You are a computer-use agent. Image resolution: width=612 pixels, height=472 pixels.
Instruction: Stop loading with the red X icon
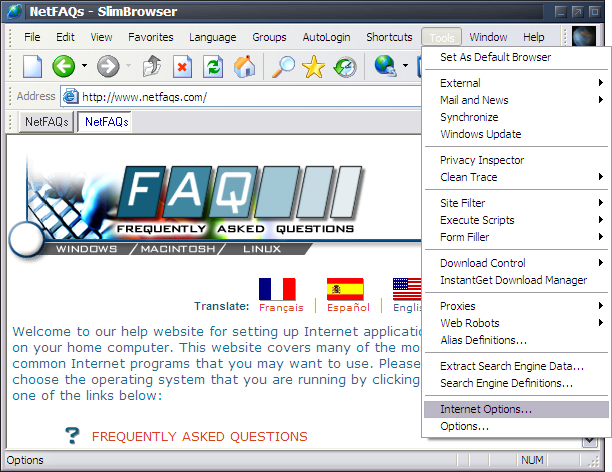pos(182,66)
